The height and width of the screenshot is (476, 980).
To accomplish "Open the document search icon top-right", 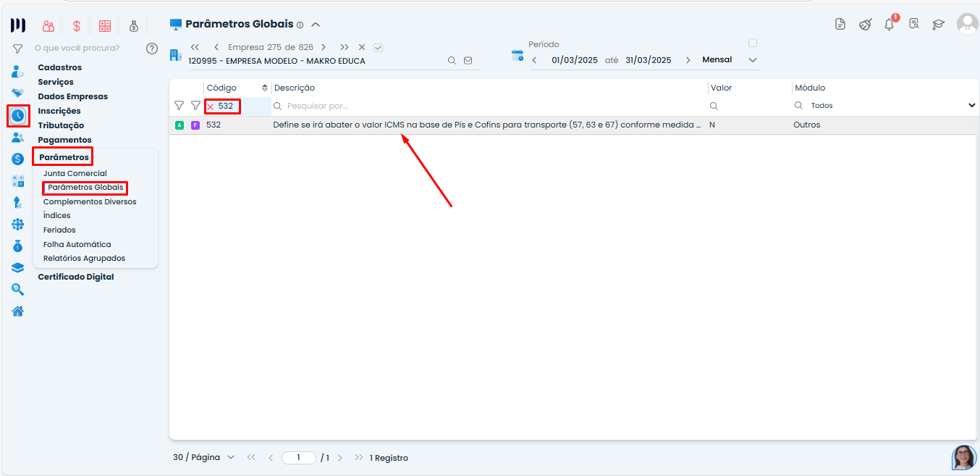I will 914,24.
